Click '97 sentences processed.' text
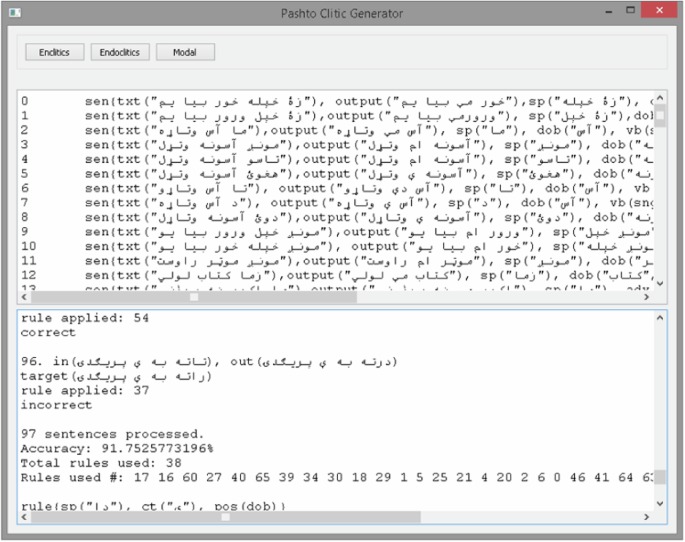 pos(112,434)
